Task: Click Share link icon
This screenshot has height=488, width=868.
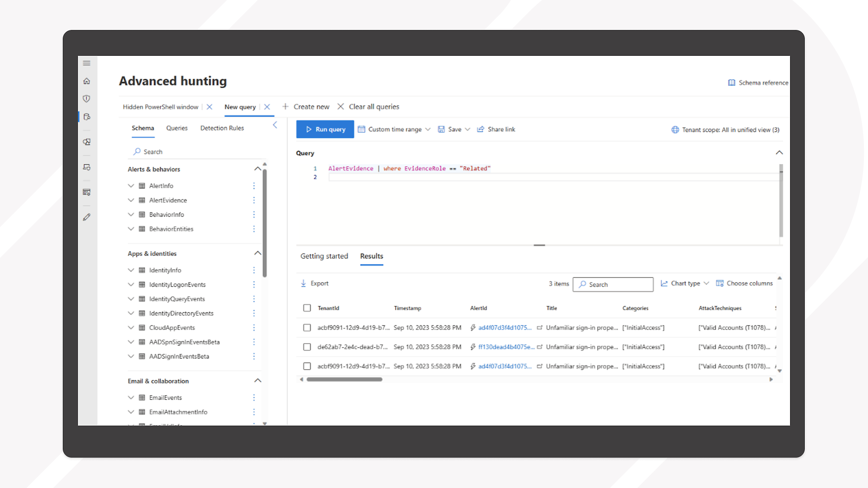Action: 480,129
